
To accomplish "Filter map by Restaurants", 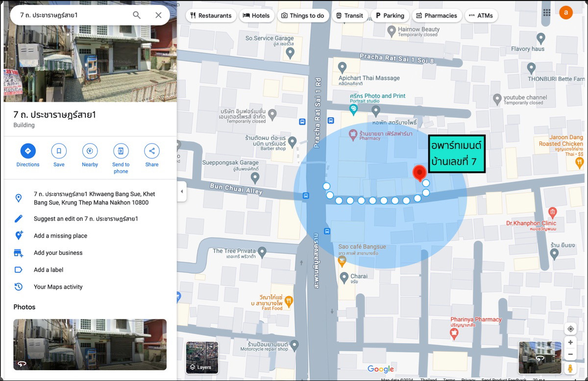I will coord(211,16).
